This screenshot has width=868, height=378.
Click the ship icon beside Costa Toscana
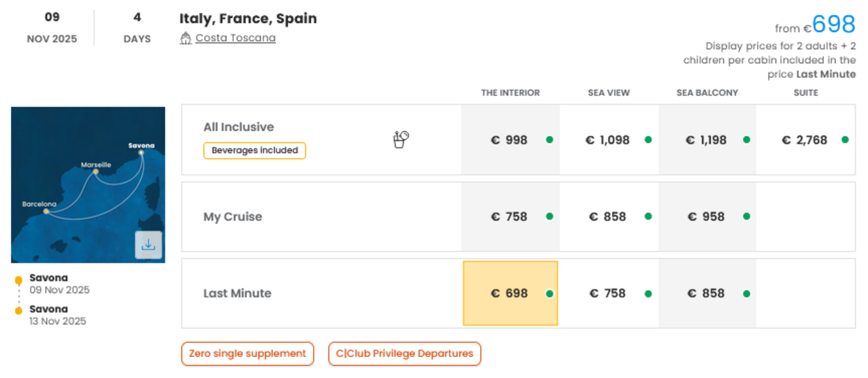(185, 38)
